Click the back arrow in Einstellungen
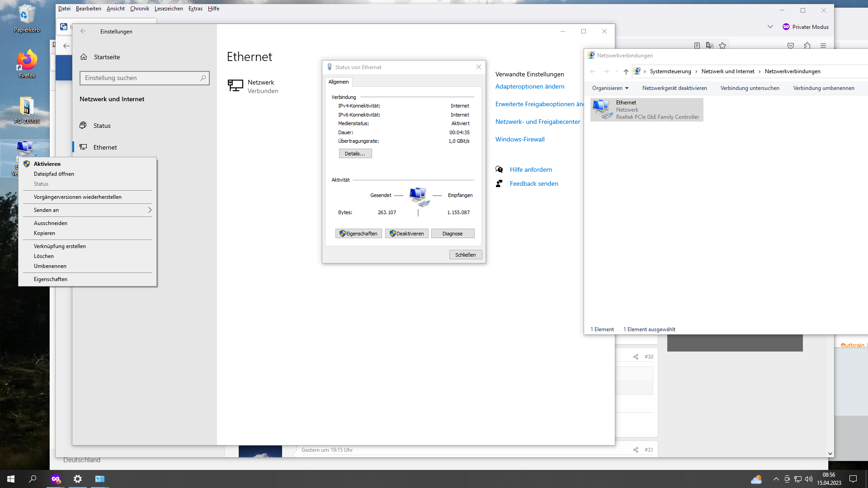Screen dimensions: 868x488 pyautogui.click(x=83, y=31)
